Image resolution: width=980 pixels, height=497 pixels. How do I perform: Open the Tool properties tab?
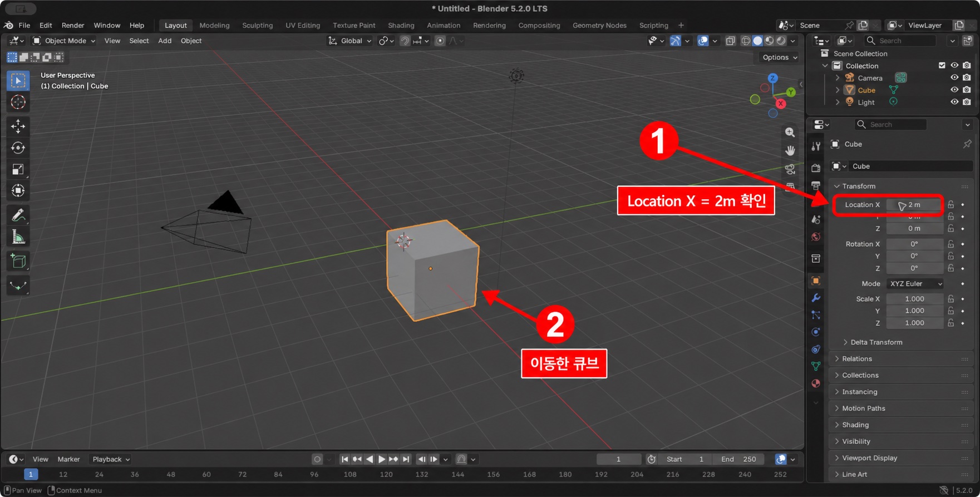coord(816,146)
